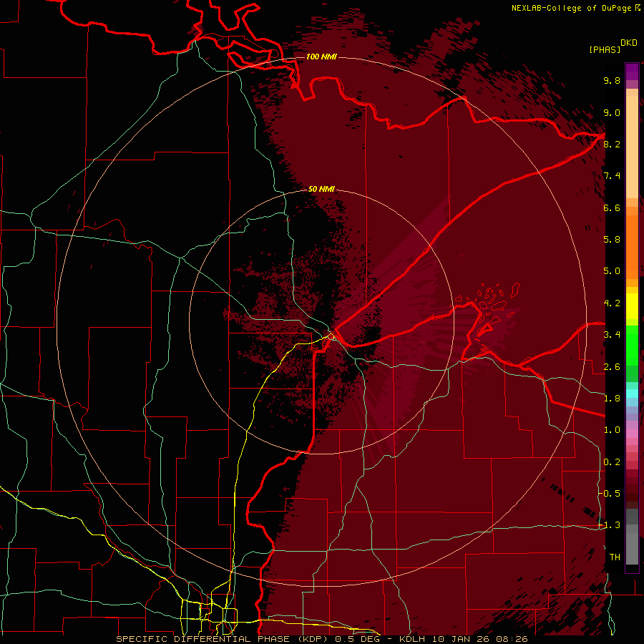Click the purple top segment of color bar
The height and width of the screenshot is (644, 644).
click(632, 72)
